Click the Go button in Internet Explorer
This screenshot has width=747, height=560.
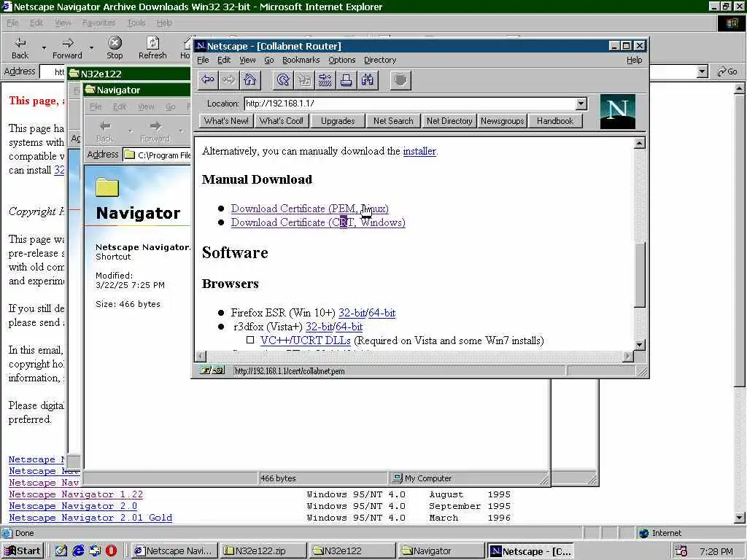(727, 71)
